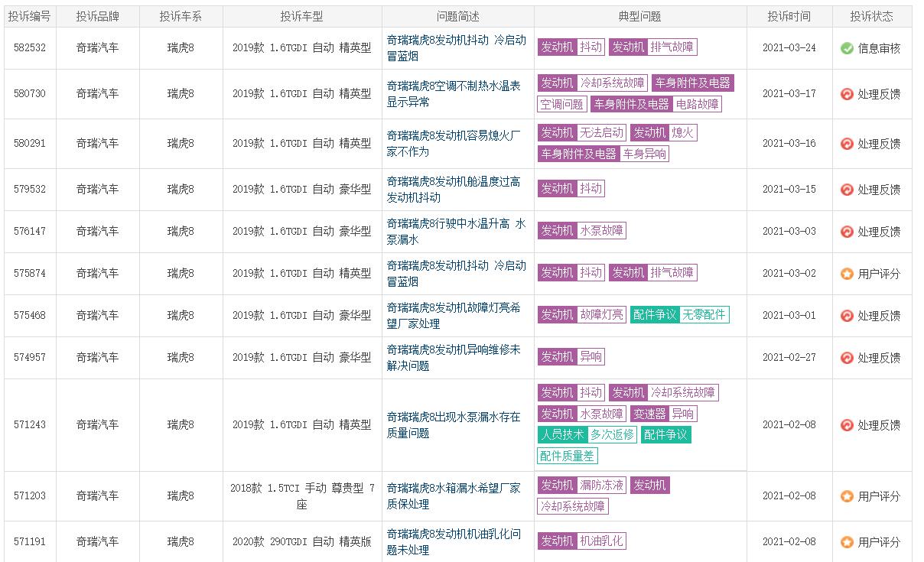Open complaint link 奇瑞瑞虎8空调不制热水温表显示异常
The image size is (924, 562).
coord(454,94)
